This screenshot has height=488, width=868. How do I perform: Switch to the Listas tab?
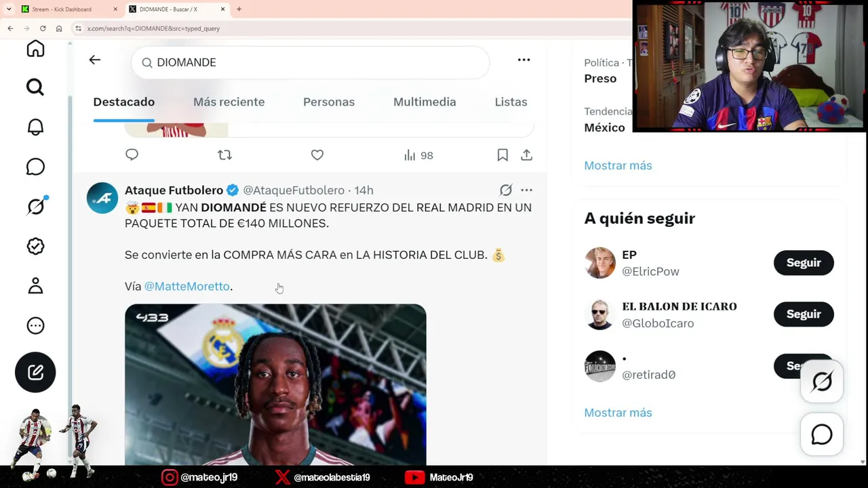click(511, 102)
